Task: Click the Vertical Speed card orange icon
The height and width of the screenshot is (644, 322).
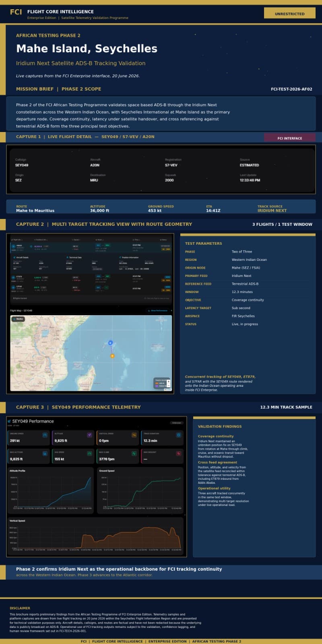Action: point(134,435)
